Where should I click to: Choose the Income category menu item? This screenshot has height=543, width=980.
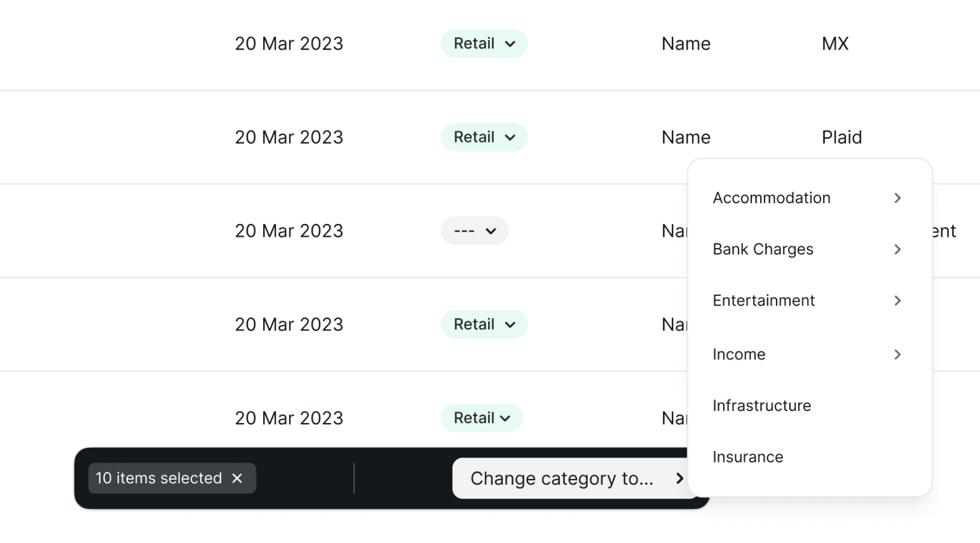(810, 355)
